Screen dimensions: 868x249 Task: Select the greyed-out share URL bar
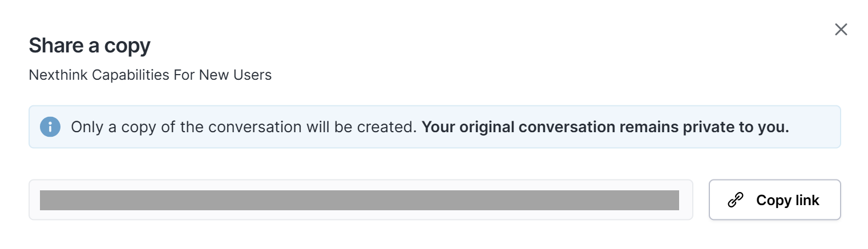tap(359, 200)
